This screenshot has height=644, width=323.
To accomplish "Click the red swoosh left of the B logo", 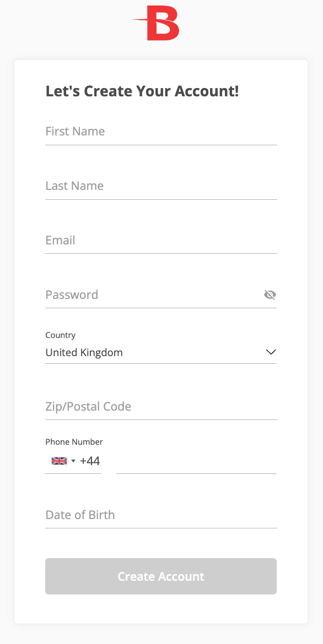I will [140, 20].
